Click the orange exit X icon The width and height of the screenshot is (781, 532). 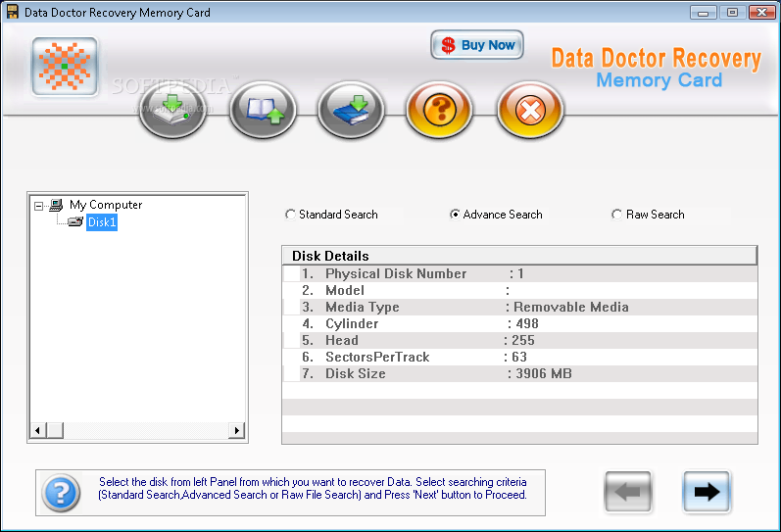[x=530, y=110]
